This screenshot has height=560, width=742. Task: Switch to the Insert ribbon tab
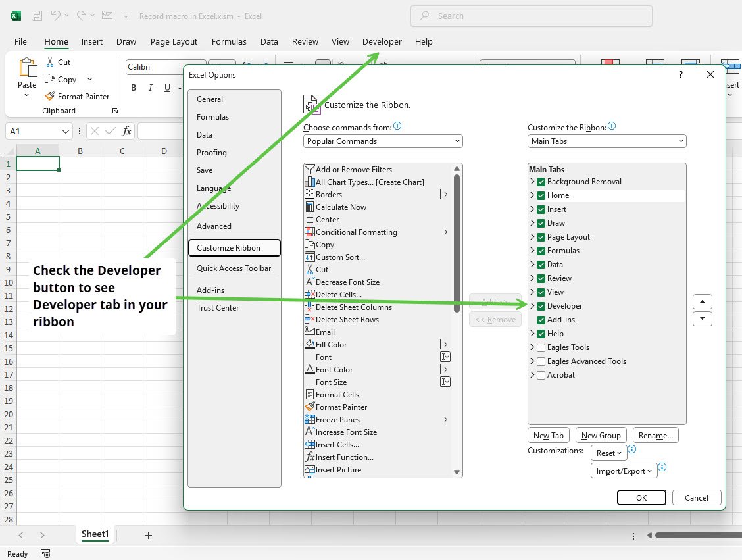coord(92,41)
